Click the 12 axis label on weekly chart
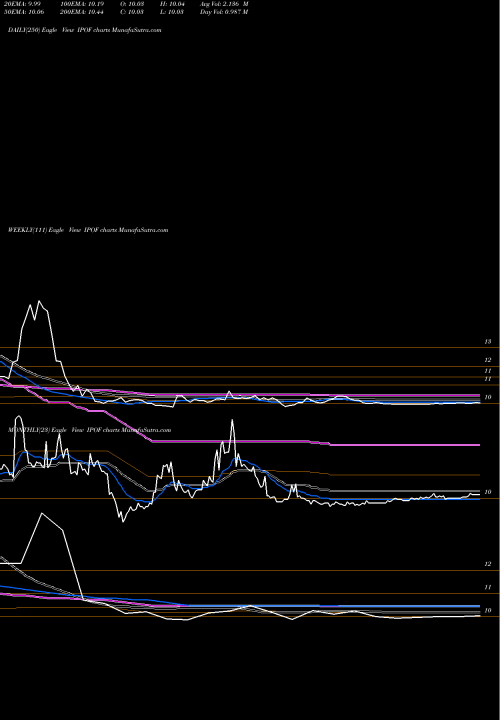The width and height of the screenshot is (500, 720). click(x=488, y=360)
